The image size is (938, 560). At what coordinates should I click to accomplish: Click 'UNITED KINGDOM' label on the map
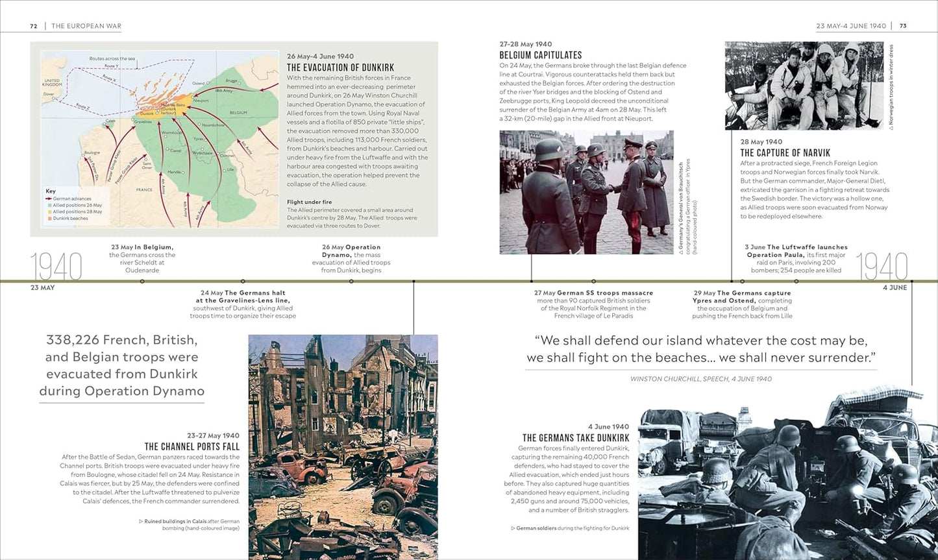[x=52, y=83]
